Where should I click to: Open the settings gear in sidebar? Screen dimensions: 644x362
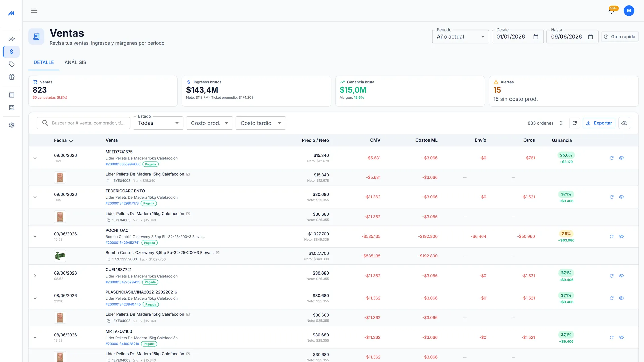point(12,125)
